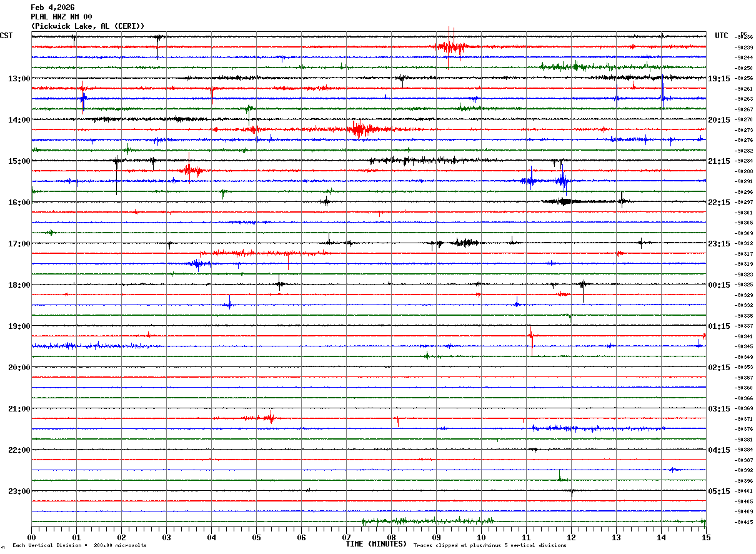Select the 15:00 CST row label
This screenshot has width=756, height=554.
pos(19,161)
